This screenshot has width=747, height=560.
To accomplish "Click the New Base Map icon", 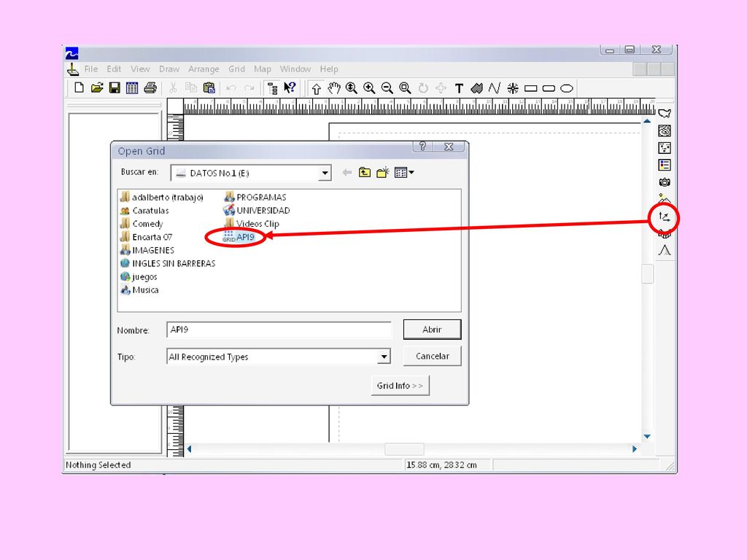I will [x=665, y=113].
